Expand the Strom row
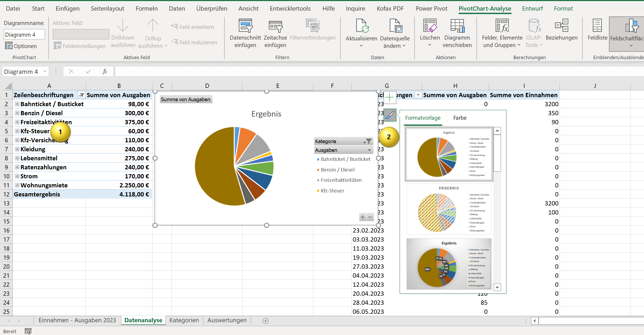The width and height of the screenshot is (644, 335). coord(17,176)
